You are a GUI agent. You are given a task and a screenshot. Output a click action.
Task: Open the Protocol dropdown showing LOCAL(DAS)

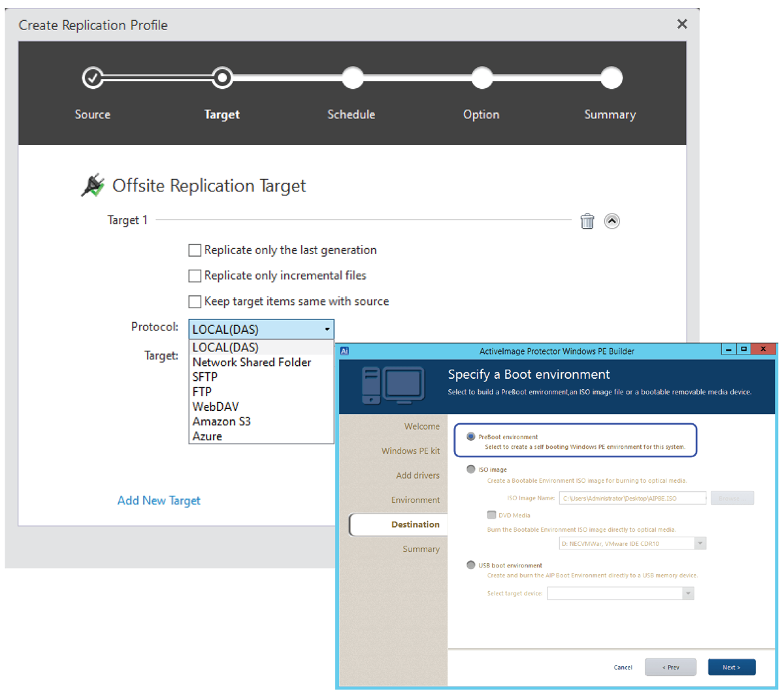point(261,330)
